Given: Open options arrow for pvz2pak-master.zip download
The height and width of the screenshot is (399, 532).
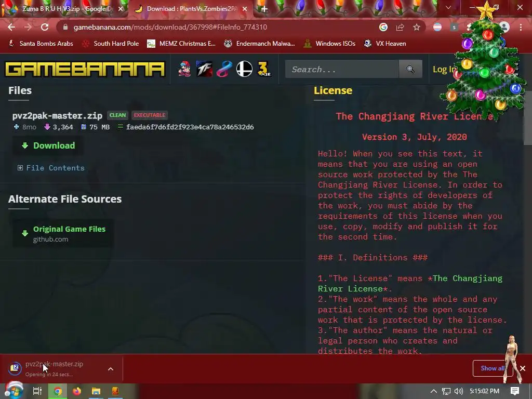Looking at the screenshot, I should pos(111,369).
